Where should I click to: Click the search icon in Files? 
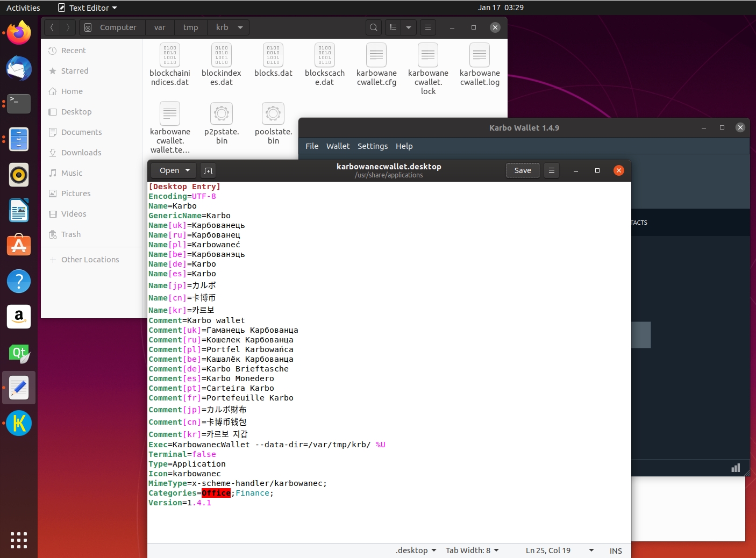click(374, 27)
